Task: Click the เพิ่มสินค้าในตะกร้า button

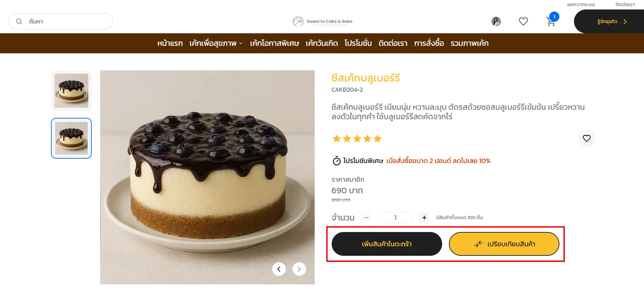Action: 387,244
